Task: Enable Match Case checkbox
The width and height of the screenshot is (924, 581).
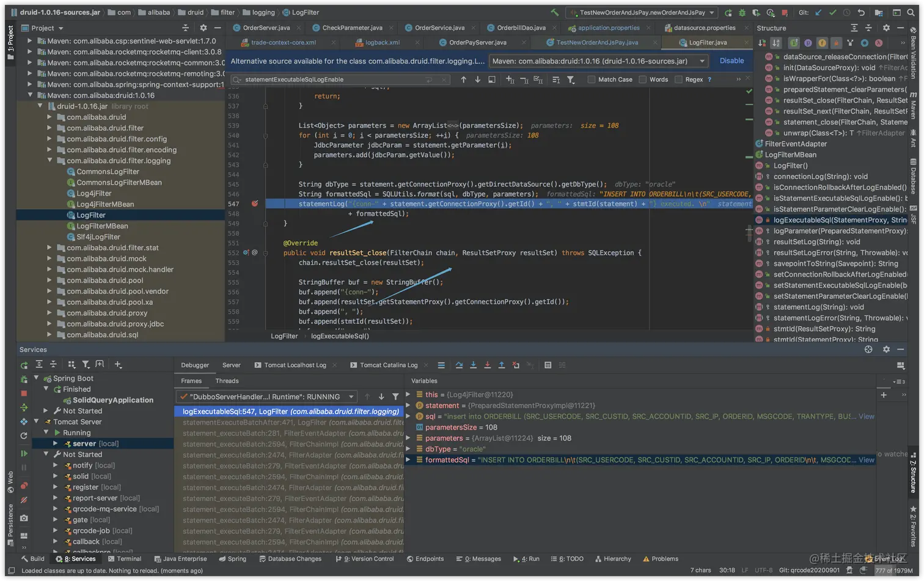Action: coord(591,79)
